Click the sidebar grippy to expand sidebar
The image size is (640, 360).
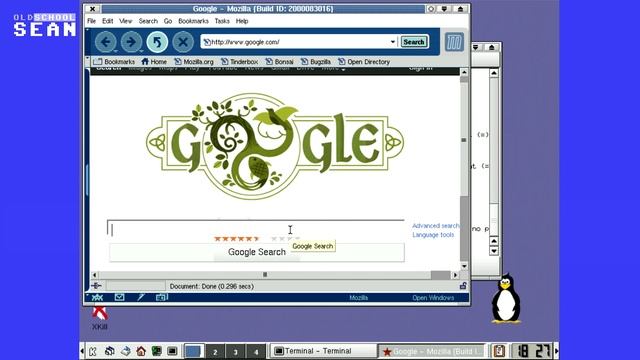pyautogui.click(x=87, y=180)
